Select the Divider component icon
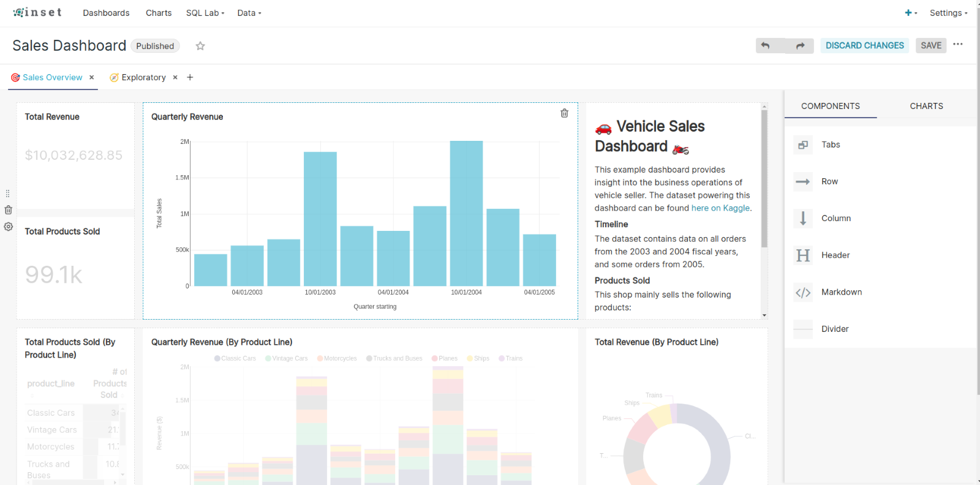 [803, 329]
